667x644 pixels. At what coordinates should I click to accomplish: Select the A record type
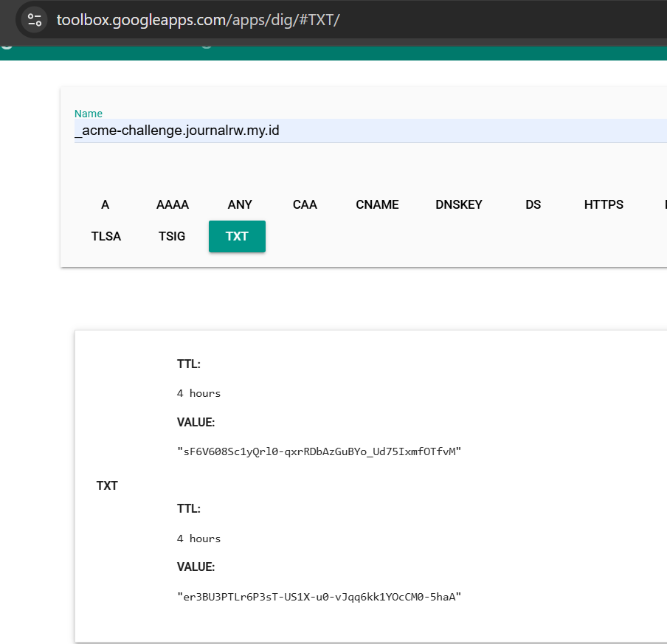[x=105, y=204]
